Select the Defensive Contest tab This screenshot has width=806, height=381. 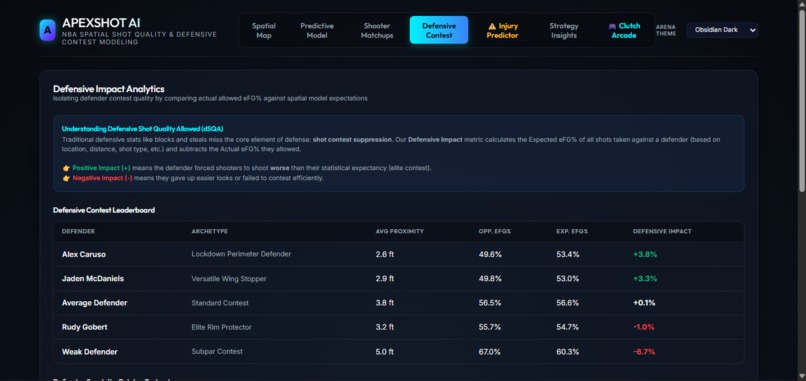pos(439,30)
